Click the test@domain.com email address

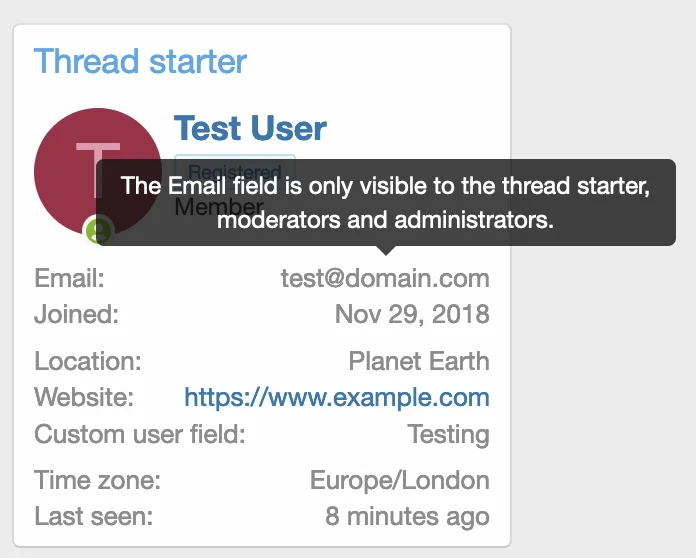pos(385,278)
